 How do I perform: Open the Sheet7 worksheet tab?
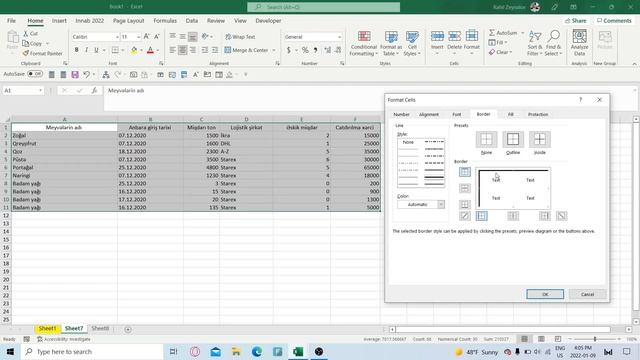click(74, 329)
